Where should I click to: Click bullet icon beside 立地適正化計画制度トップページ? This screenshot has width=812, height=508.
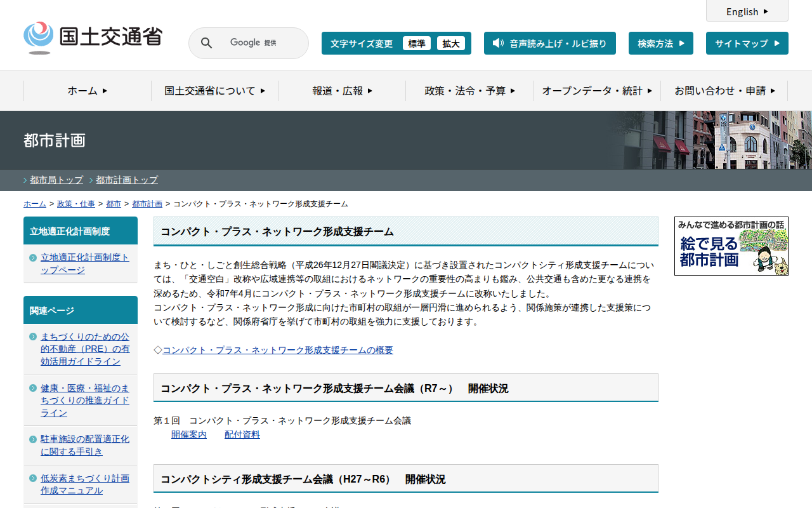tap(33, 258)
